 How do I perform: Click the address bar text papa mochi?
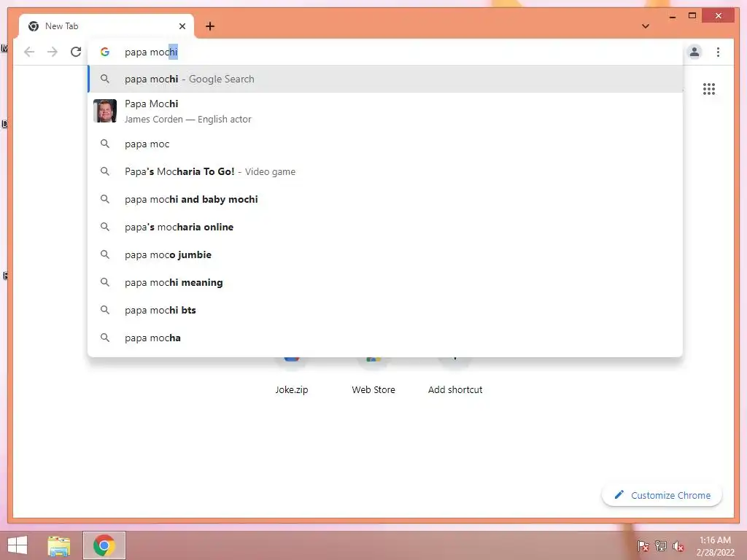tap(151, 52)
